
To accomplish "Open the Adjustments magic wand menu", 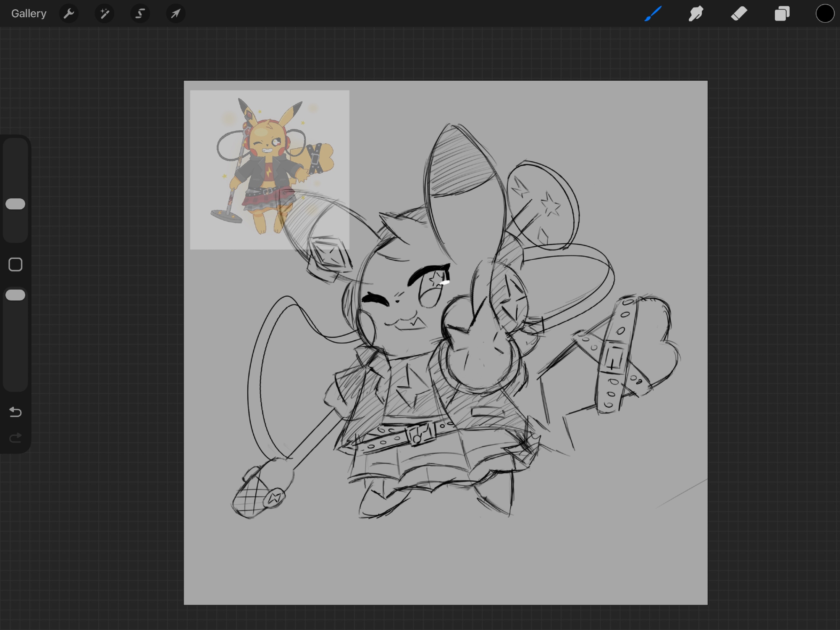I will click(105, 13).
